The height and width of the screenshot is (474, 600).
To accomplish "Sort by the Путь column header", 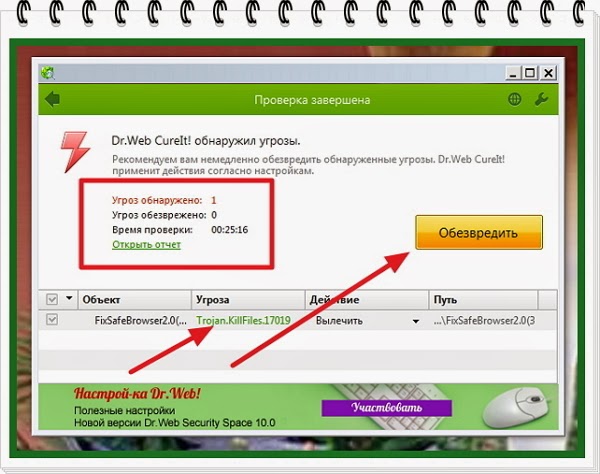I will (483, 300).
